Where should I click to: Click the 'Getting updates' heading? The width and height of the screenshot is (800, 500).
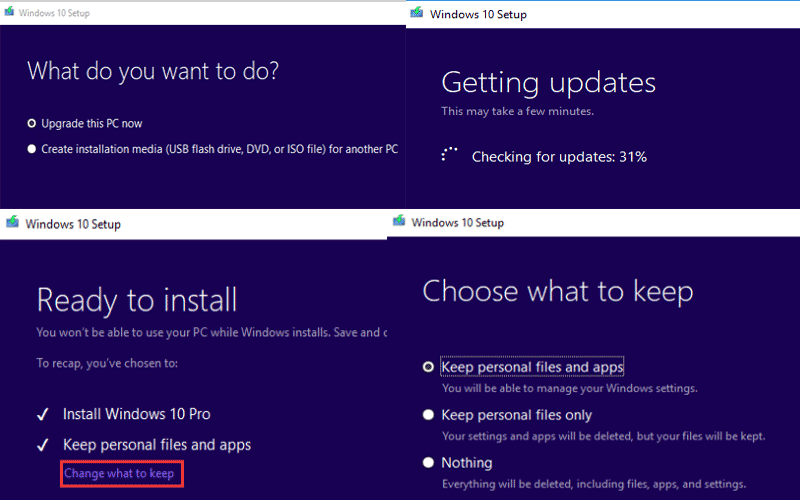(548, 83)
